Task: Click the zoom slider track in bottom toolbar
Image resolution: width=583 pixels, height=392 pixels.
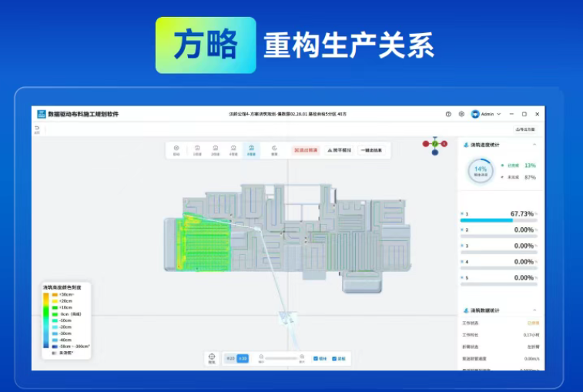Action: 281,358
